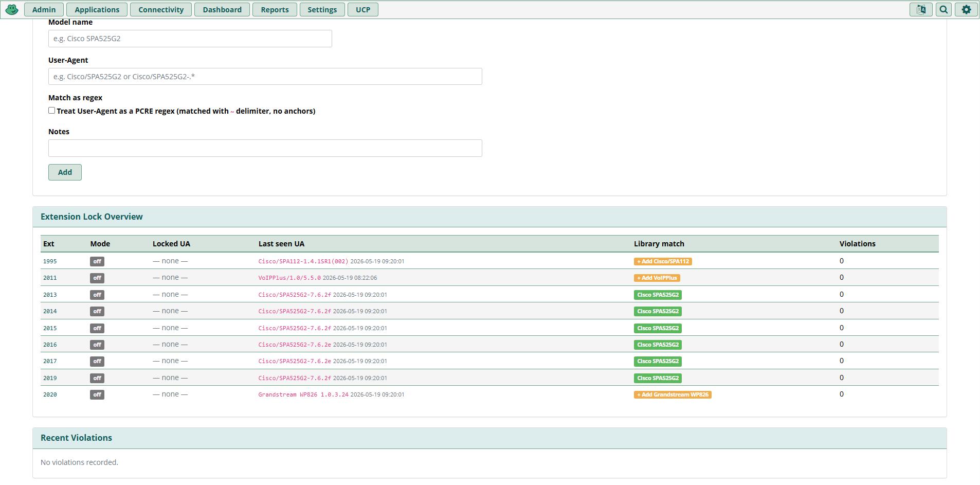Click the Mode column header

tap(100, 244)
